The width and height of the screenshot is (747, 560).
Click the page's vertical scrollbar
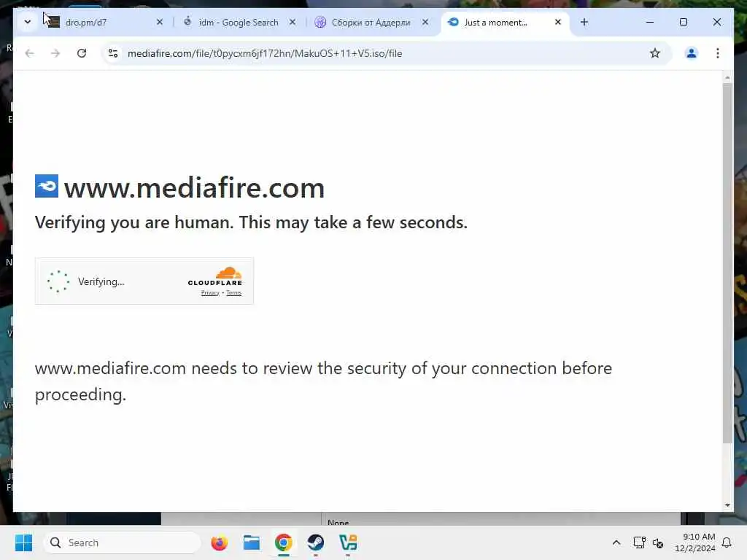(727, 263)
